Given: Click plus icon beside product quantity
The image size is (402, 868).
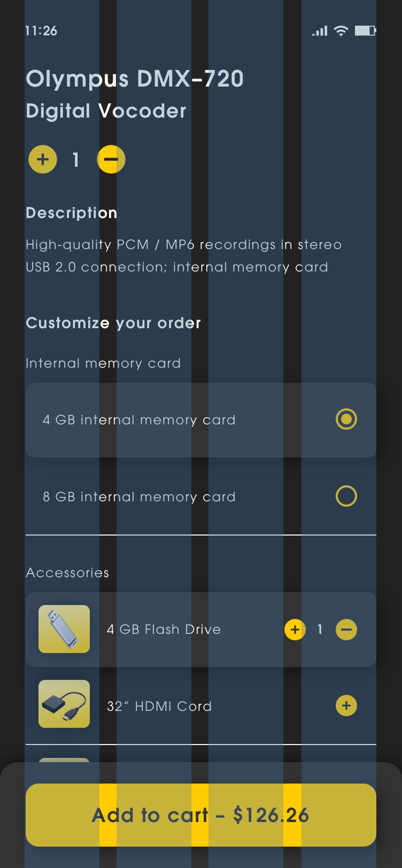Looking at the screenshot, I should click(43, 159).
